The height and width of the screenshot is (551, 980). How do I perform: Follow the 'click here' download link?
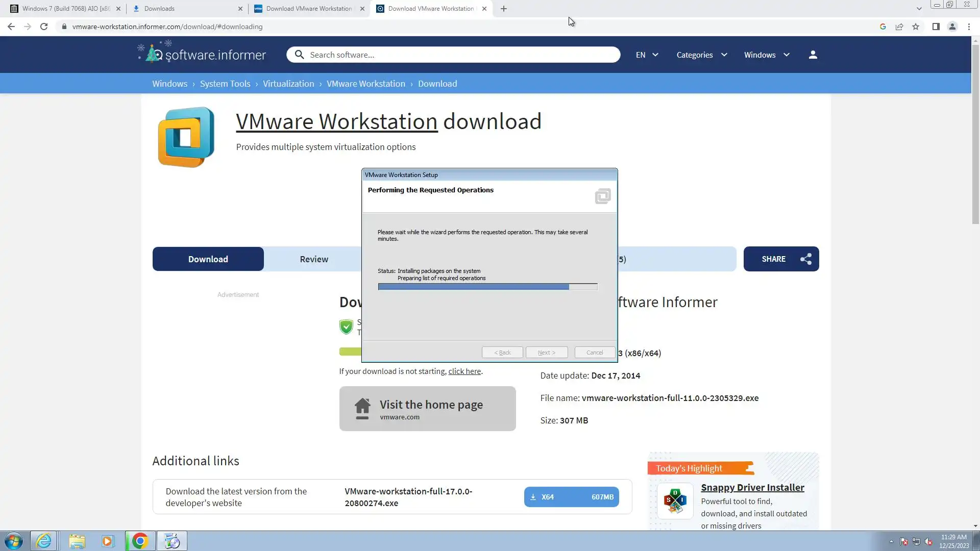coord(464,371)
